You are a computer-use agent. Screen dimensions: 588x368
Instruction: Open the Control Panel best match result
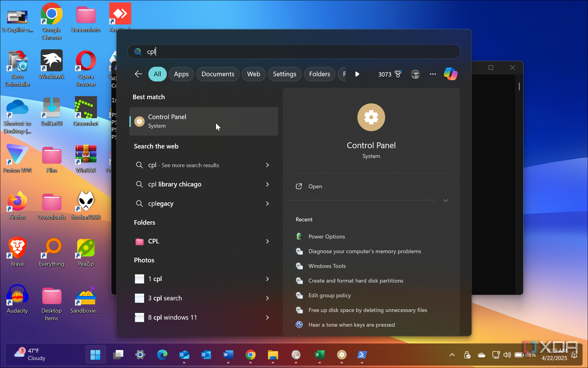click(204, 121)
